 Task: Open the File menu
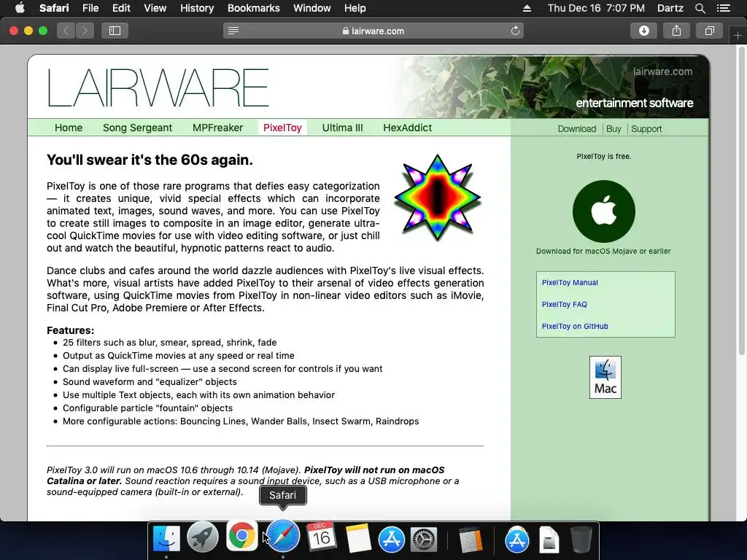(x=90, y=8)
